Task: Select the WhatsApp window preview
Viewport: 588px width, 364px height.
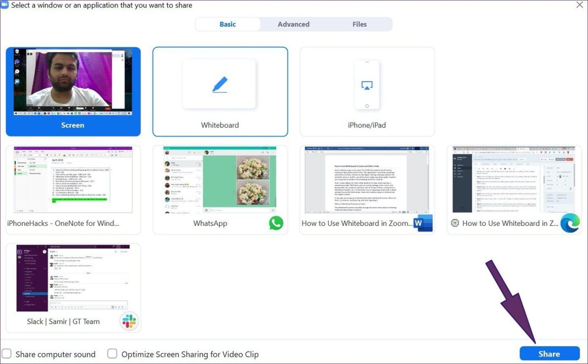Action: click(220, 180)
